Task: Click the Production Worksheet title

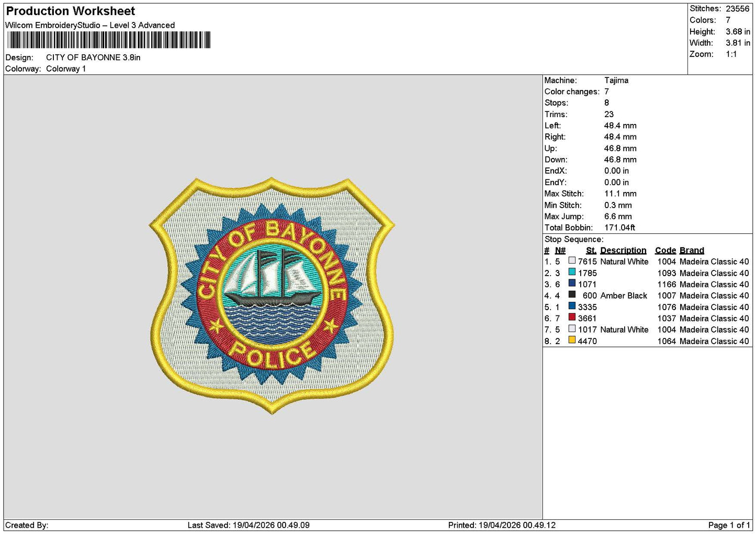Action: pyautogui.click(x=70, y=11)
